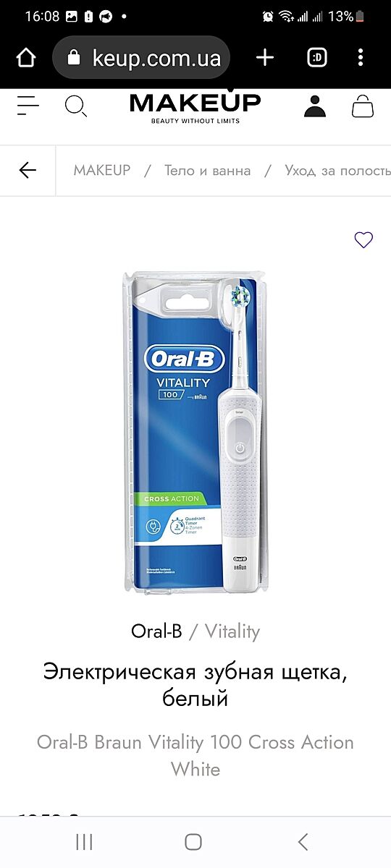
Task: Tap the Oral-B brand link
Action: tap(156, 631)
